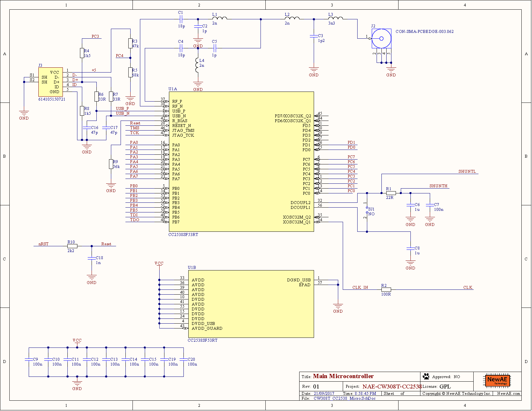Click the project name NAE-CW308T-CC2538

pyautogui.click(x=392, y=387)
